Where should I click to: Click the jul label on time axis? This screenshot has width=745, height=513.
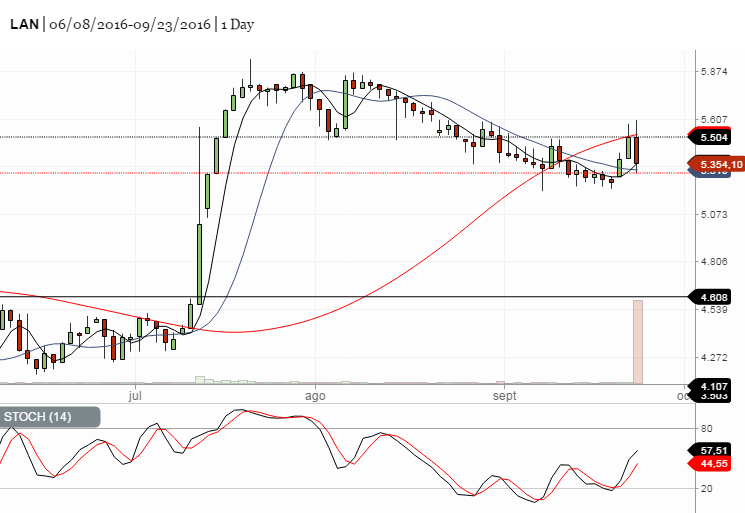pyautogui.click(x=135, y=396)
